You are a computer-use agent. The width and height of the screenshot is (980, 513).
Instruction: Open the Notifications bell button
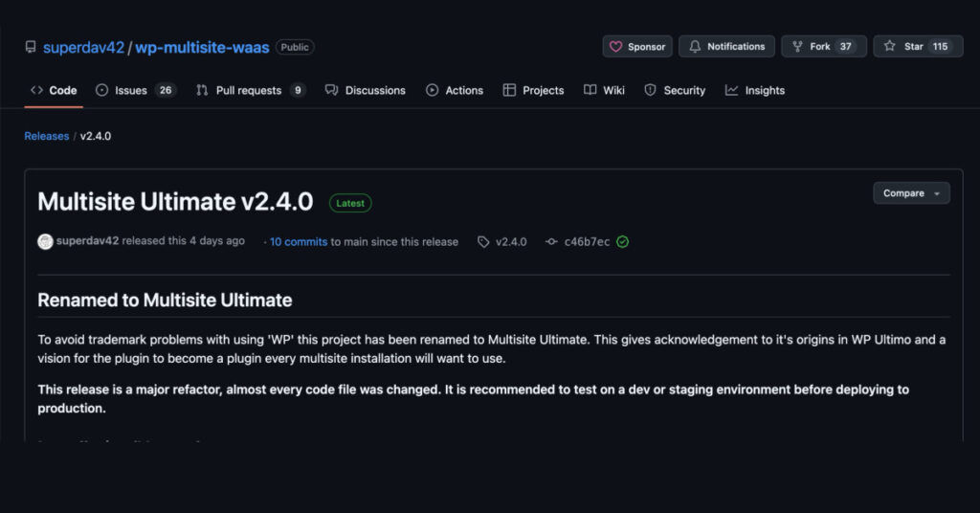pos(726,46)
